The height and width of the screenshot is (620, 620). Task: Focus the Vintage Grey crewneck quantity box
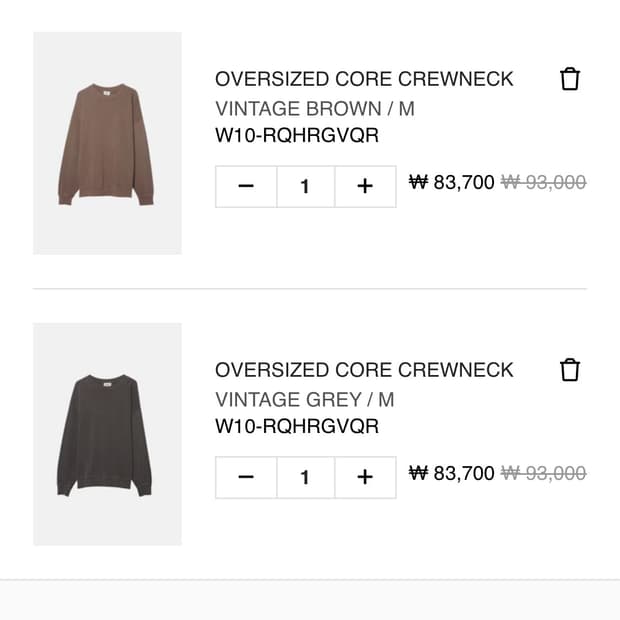305,477
